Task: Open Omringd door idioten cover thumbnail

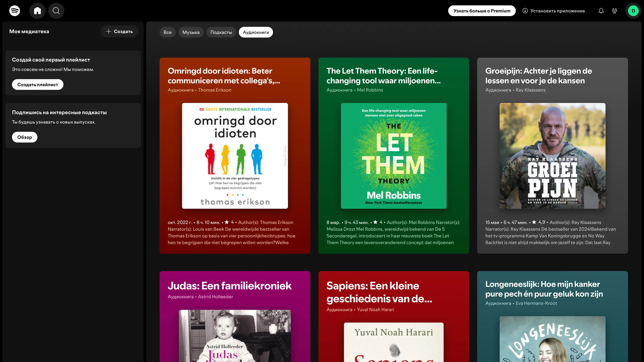Action: coord(235,156)
